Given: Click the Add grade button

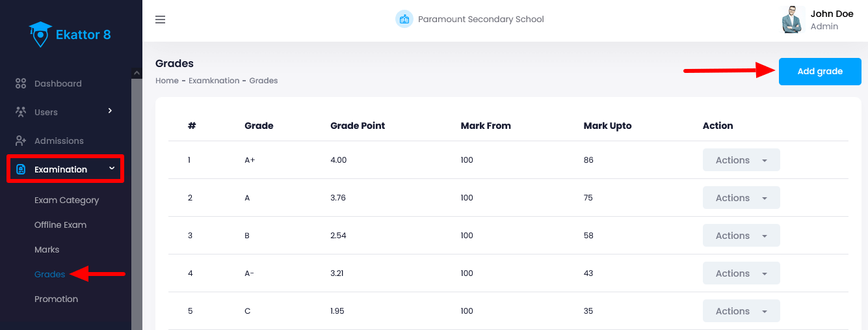Looking at the screenshot, I should 820,72.
